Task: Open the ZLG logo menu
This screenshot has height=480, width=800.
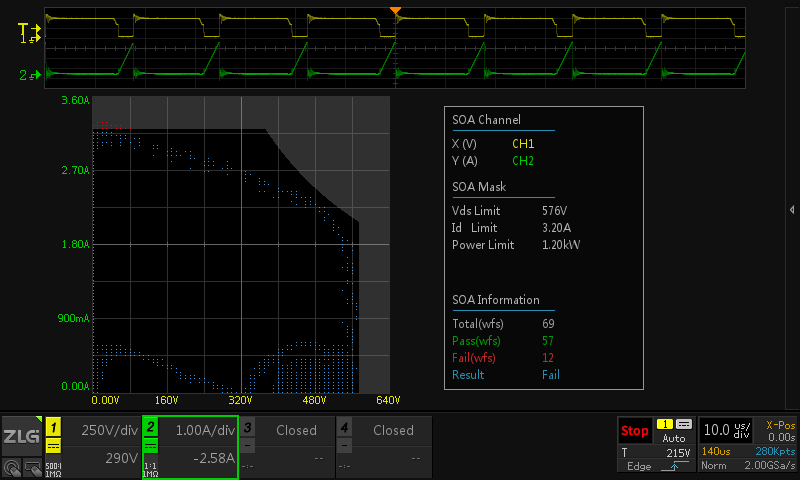Action: click(x=20, y=436)
